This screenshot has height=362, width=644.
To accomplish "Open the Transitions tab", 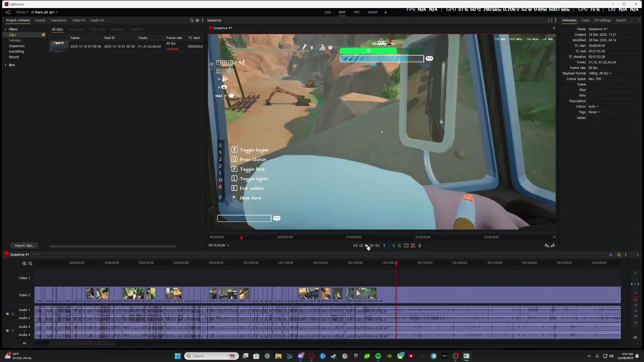I will pos(58,20).
